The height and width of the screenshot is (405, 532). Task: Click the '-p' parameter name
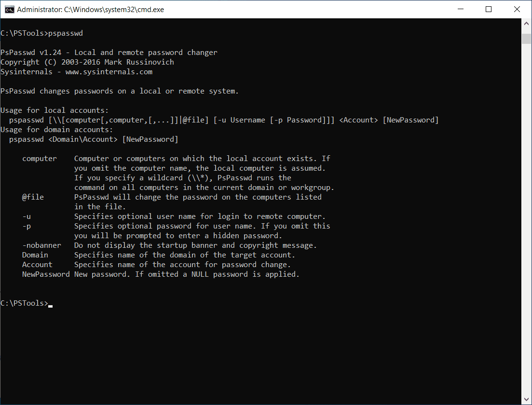27,226
